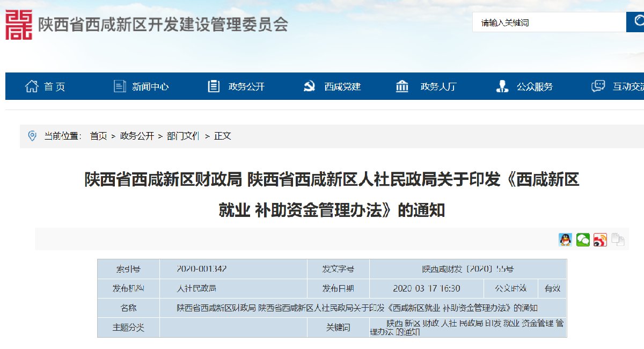Open the 部门文件 breadcrumb link
This screenshot has width=644, height=349.
pyautogui.click(x=182, y=136)
